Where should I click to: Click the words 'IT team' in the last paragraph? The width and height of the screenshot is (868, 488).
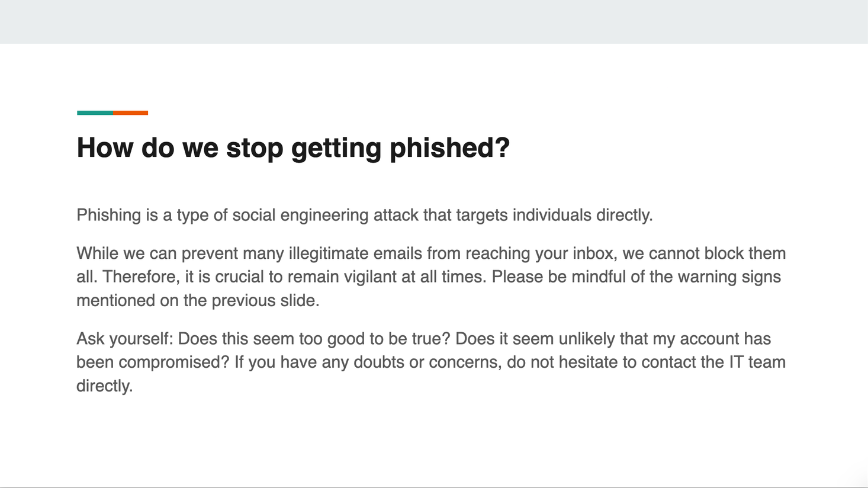[757, 362]
